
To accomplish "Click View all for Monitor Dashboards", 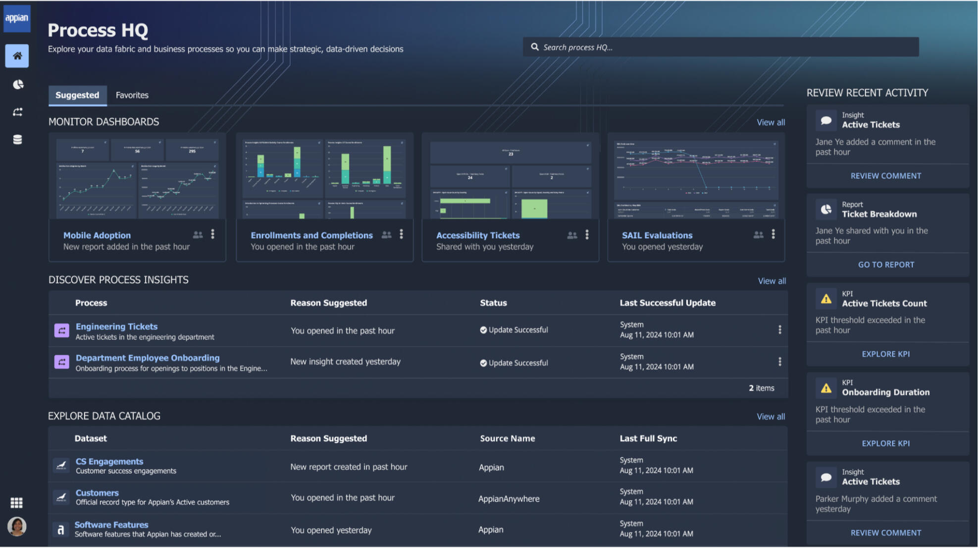I will (x=770, y=122).
